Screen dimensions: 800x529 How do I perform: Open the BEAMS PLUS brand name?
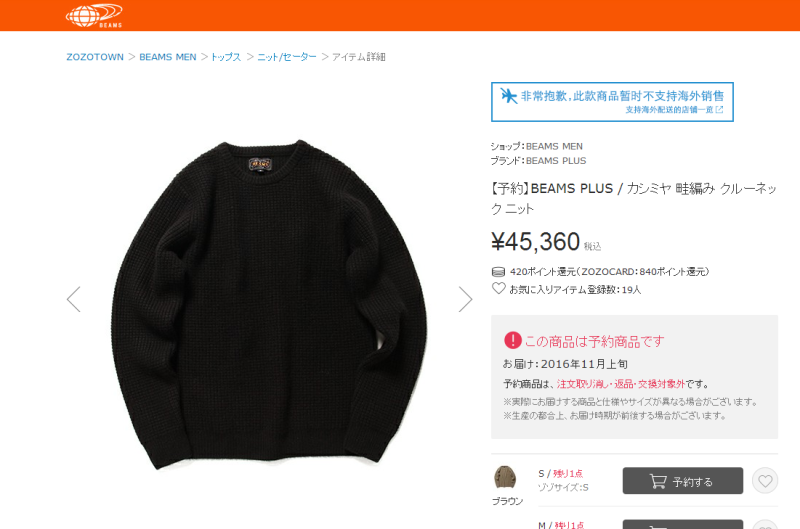point(556,161)
